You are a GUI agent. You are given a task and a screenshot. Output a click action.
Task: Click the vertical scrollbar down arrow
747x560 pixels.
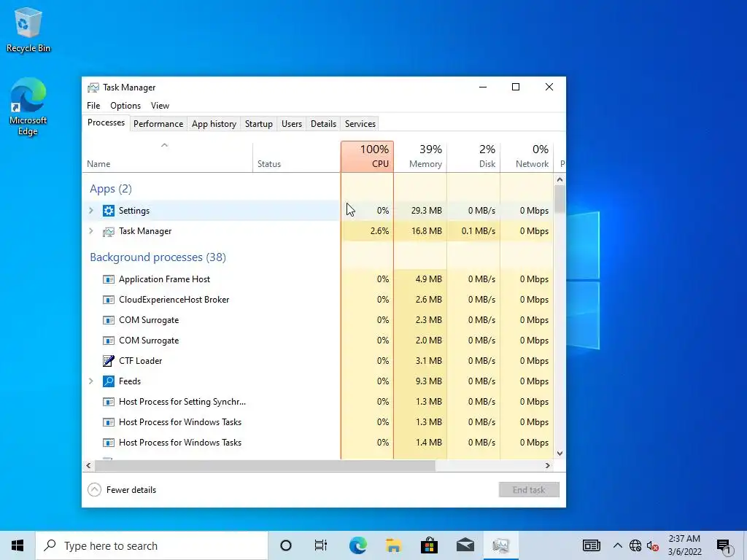click(x=560, y=454)
